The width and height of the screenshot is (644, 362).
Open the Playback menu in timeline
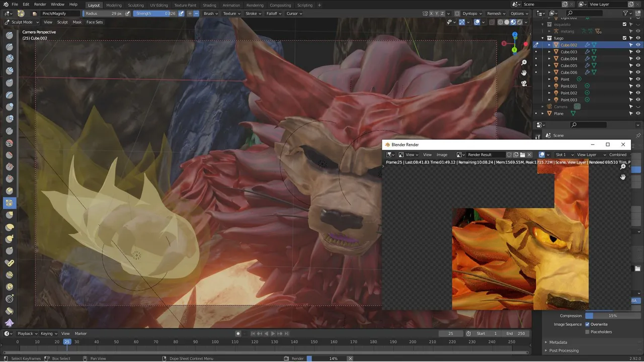[x=27, y=333]
